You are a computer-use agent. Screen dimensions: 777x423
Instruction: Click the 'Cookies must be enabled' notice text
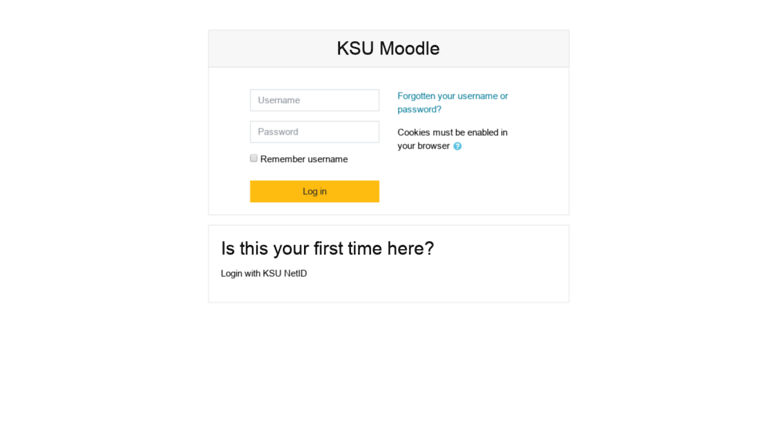pos(452,139)
